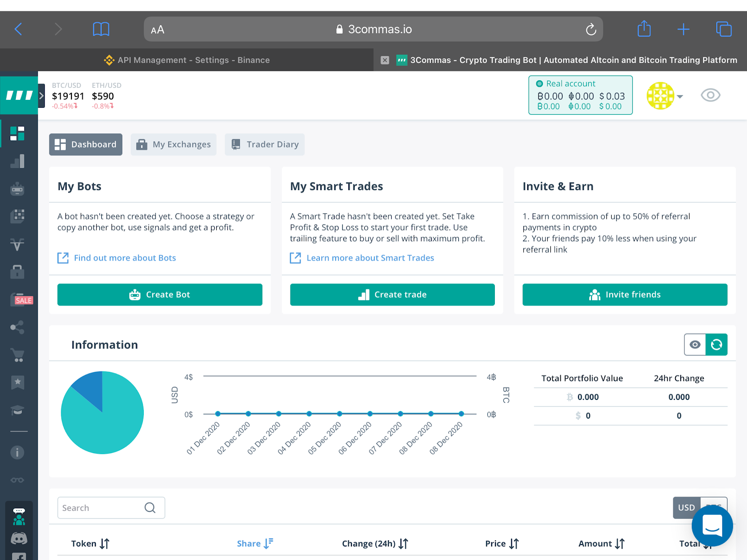Sort the table by Price

pyautogui.click(x=502, y=544)
